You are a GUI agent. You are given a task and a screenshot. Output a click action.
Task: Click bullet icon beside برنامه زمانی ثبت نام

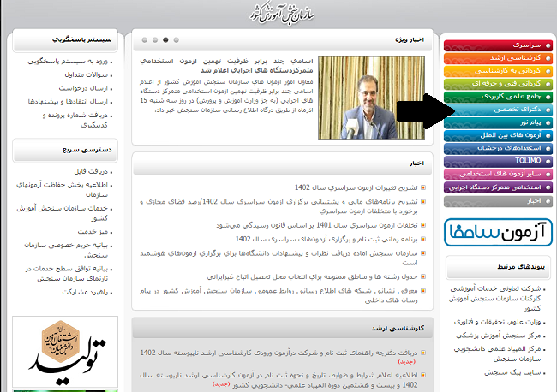[x=423, y=239]
